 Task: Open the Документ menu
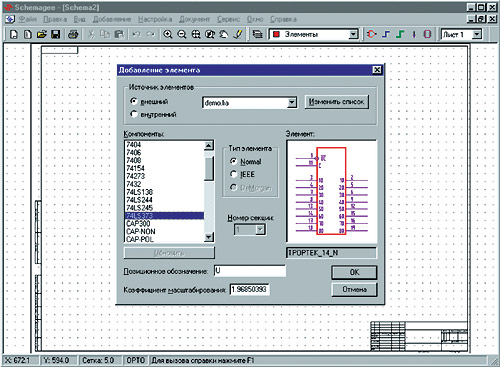194,19
